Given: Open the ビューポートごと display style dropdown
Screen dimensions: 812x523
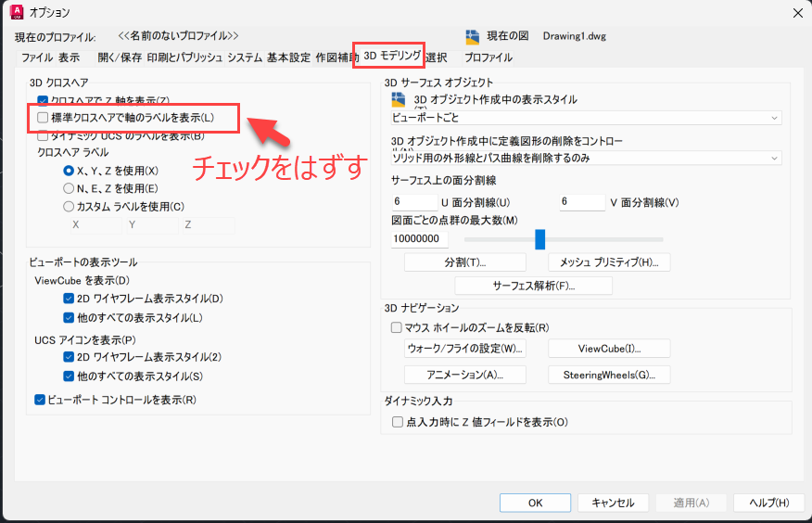Looking at the screenshot, I should pos(586,118).
